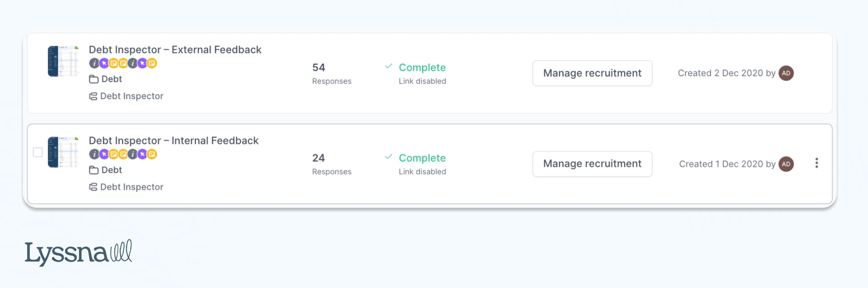Click AD avatar next to Created 1 Dec 2020

point(786,164)
